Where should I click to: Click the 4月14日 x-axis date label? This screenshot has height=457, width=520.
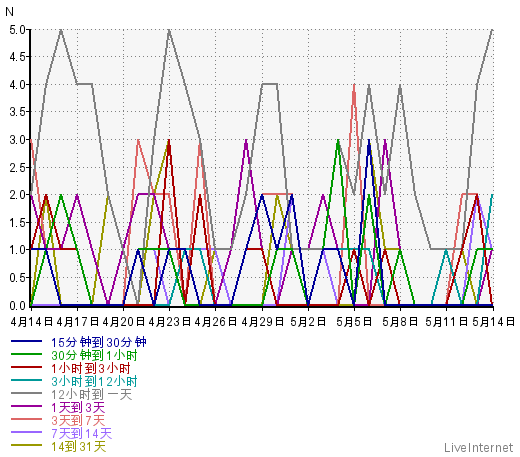31,322
